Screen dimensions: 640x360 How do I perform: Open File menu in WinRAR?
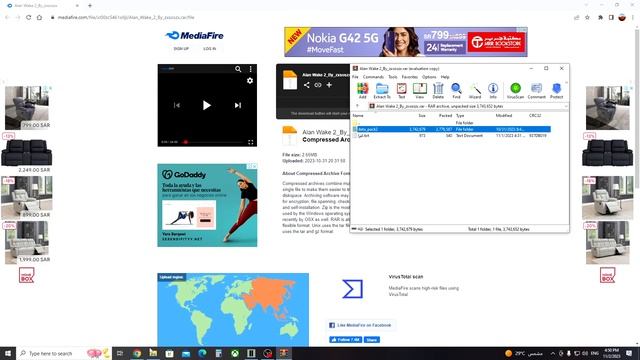(x=355, y=77)
